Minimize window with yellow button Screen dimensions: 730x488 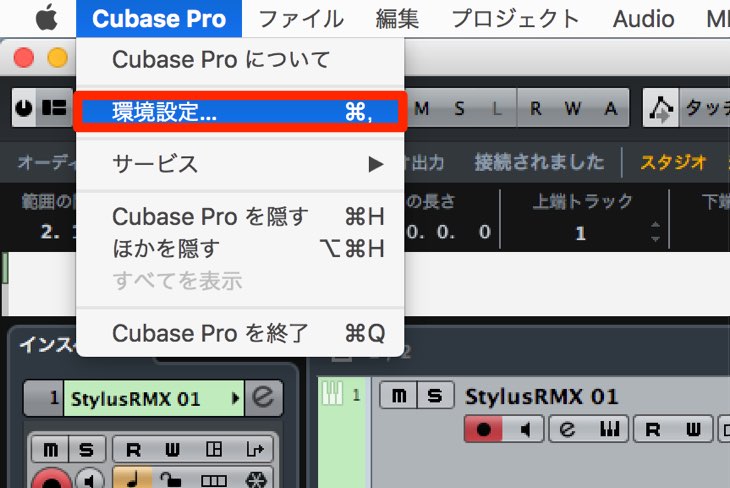[x=58, y=58]
